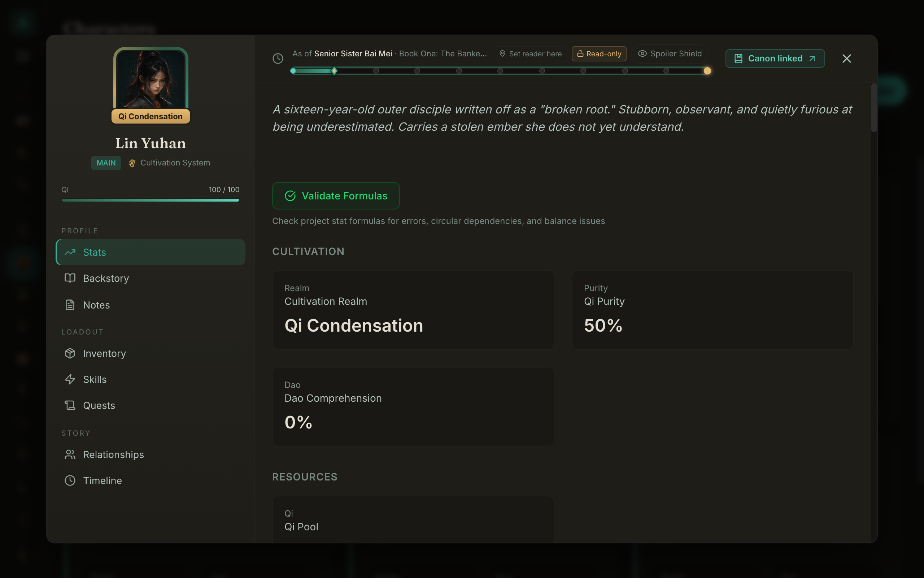924x578 pixels.
Task: Click the Qi Purity 50% card
Action: (712, 310)
